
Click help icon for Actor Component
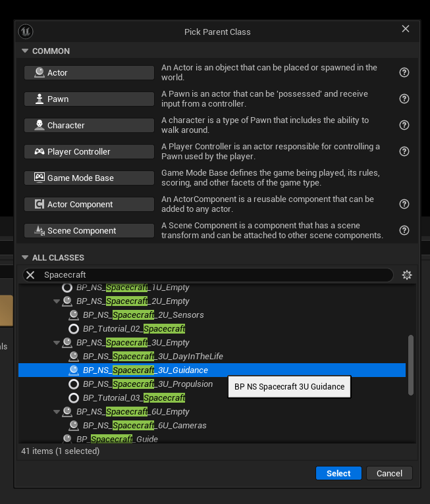pos(404,205)
